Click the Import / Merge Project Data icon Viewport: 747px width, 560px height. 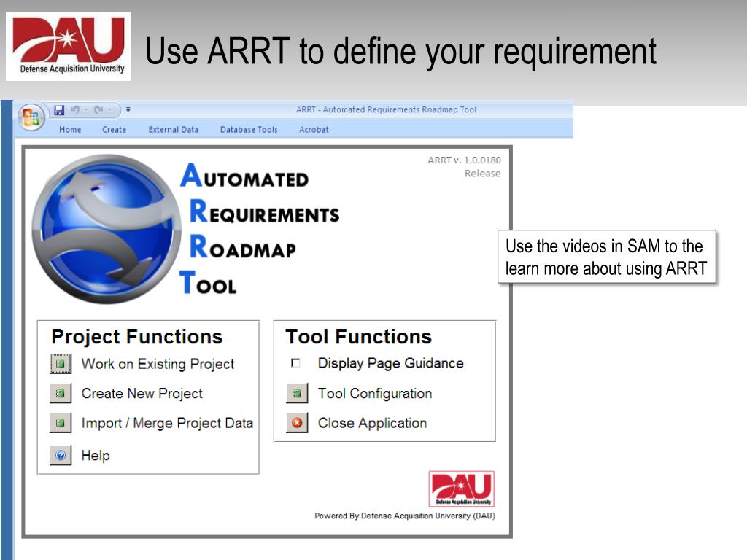coord(61,423)
